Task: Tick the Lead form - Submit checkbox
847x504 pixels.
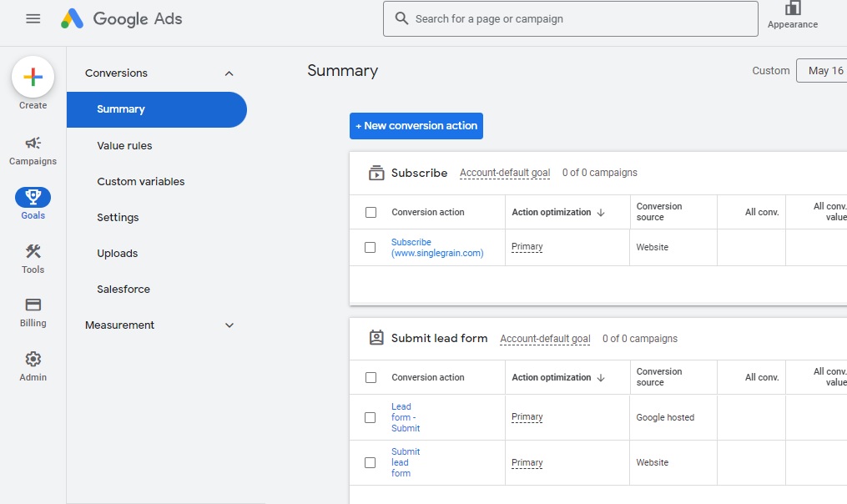Action: [371, 417]
